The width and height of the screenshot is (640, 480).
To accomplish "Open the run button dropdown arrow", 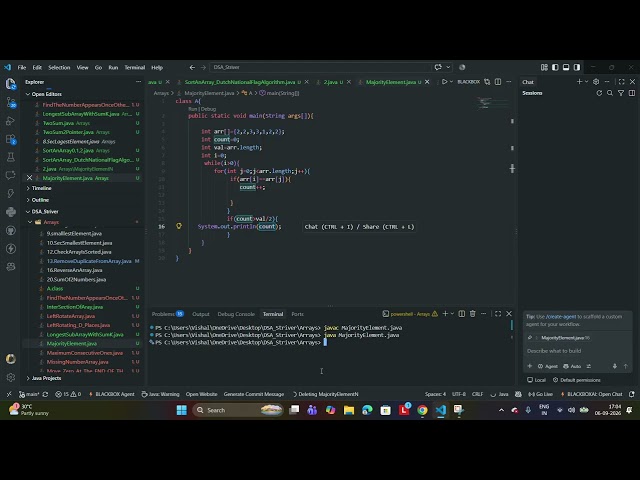I will click(x=451, y=82).
